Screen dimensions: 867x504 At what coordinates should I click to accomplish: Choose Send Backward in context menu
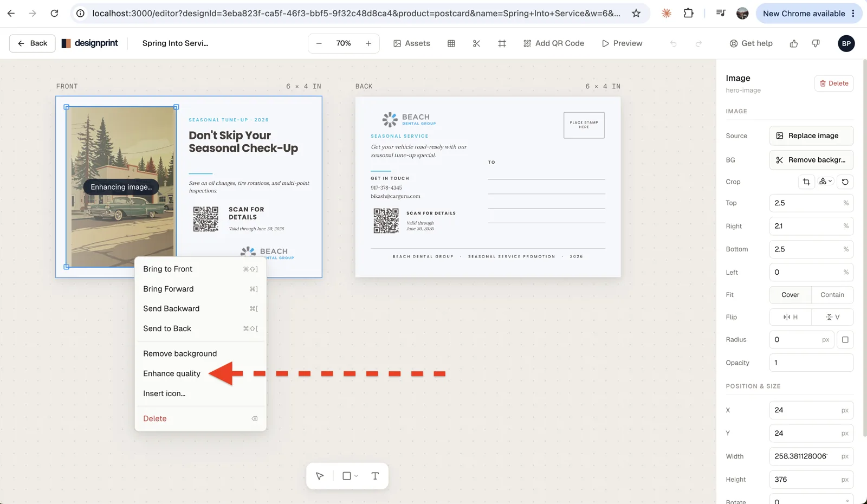click(x=200, y=308)
